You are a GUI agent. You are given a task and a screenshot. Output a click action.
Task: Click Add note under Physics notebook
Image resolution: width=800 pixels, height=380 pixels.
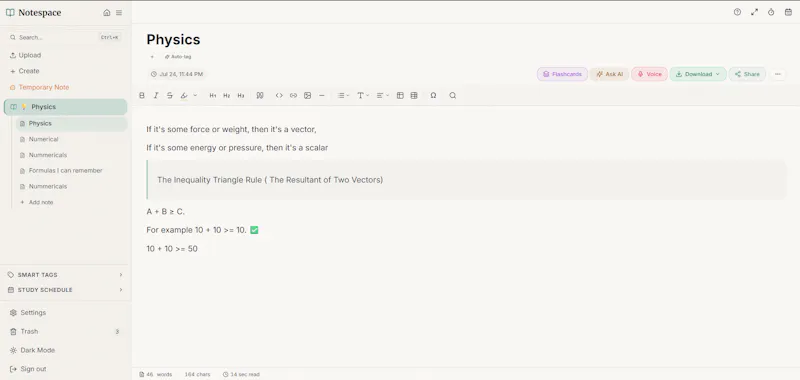click(37, 202)
